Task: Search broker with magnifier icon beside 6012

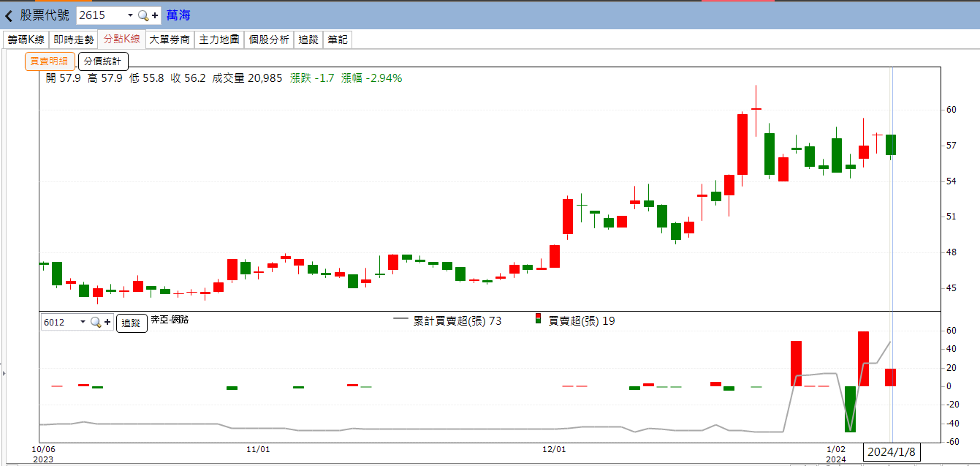Action: pyautogui.click(x=96, y=322)
